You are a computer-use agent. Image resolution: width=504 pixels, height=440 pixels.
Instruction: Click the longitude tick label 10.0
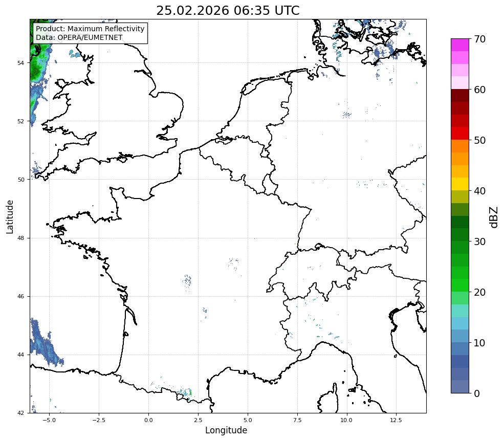tap(347, 420)
